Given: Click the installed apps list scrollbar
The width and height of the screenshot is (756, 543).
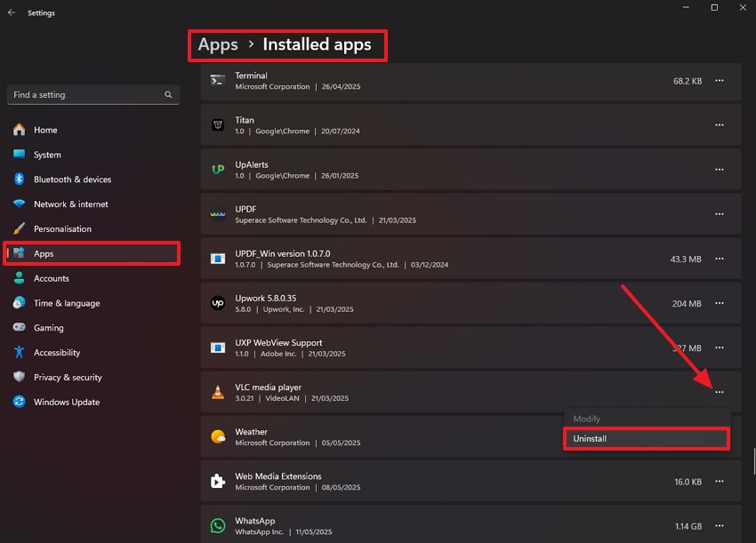Looking at the screenshot, I should pos(754,461).
